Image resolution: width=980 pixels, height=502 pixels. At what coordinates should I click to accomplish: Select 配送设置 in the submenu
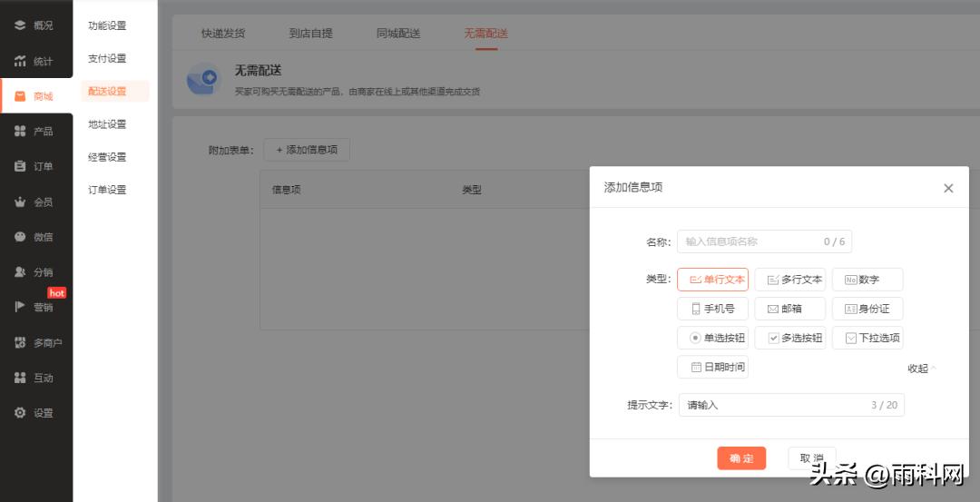pos(115,92)
